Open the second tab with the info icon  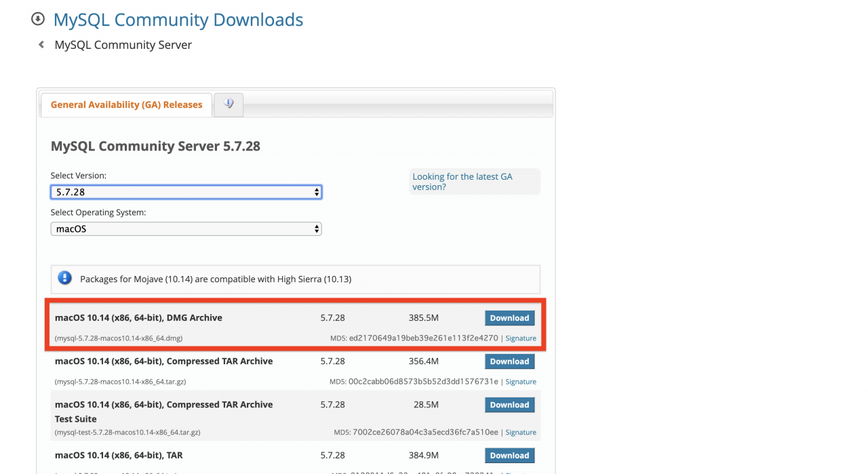pos(229,104)
